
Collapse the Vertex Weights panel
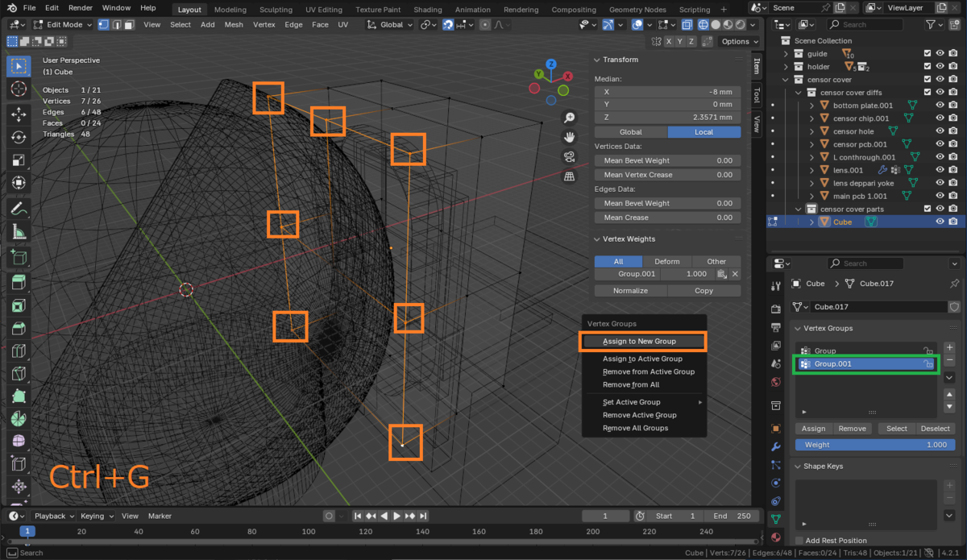pos(597,239)
